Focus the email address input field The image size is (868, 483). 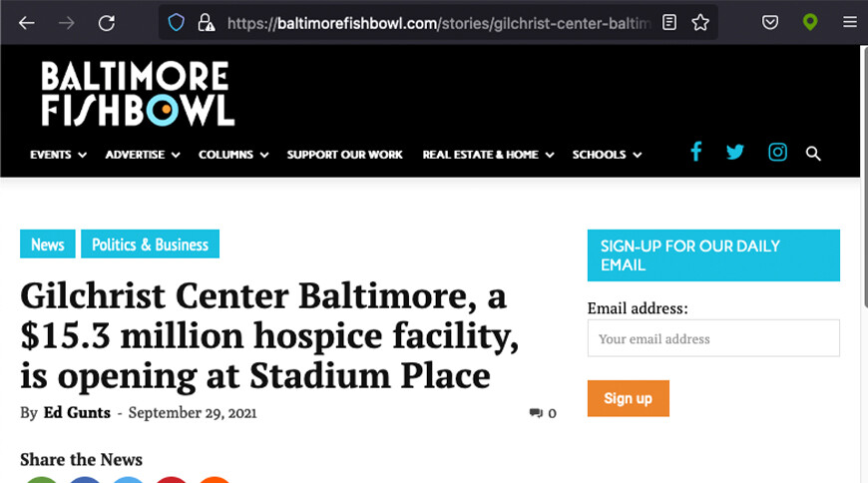pos(712,338)
